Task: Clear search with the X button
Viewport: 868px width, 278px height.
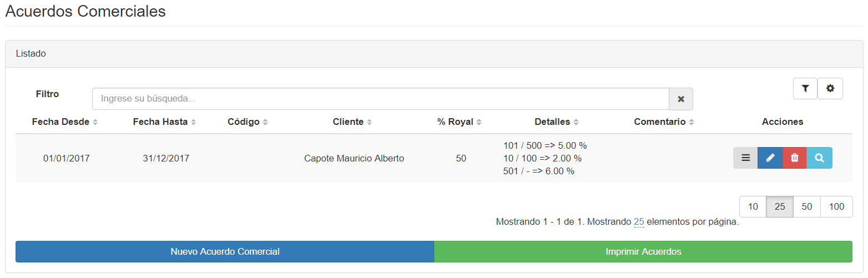Action: pyautogui.click(x=681, y=99)
